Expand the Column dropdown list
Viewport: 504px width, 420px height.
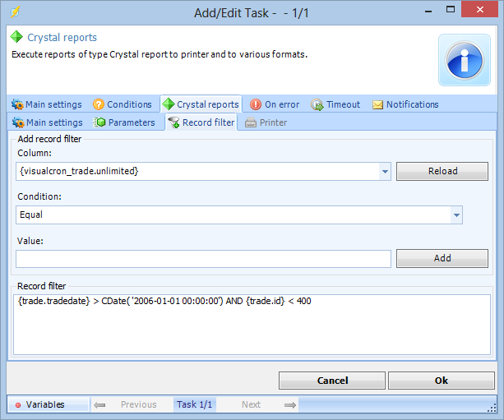[x=385, y=172]
